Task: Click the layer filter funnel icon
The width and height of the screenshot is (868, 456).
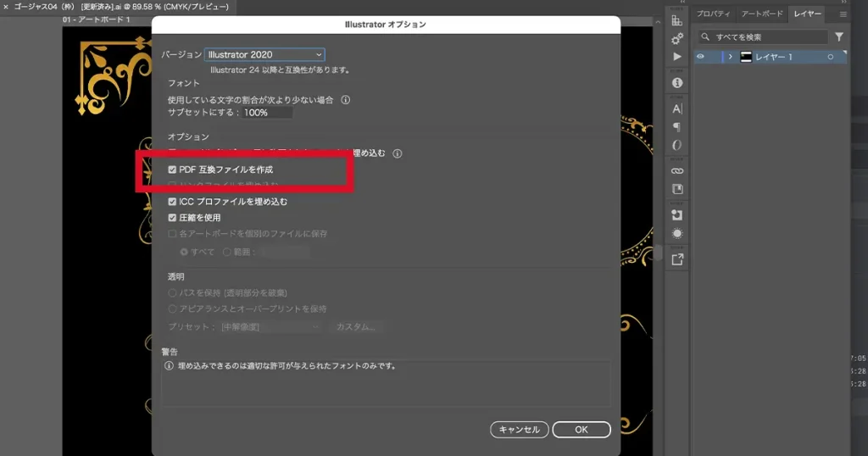Action: coord(839,37)
